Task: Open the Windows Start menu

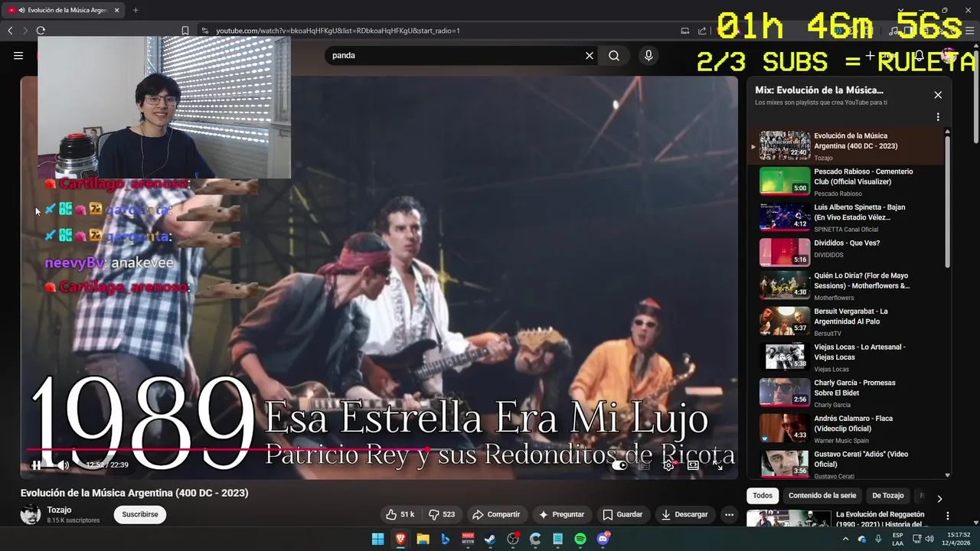Action: tap(377, 540)
